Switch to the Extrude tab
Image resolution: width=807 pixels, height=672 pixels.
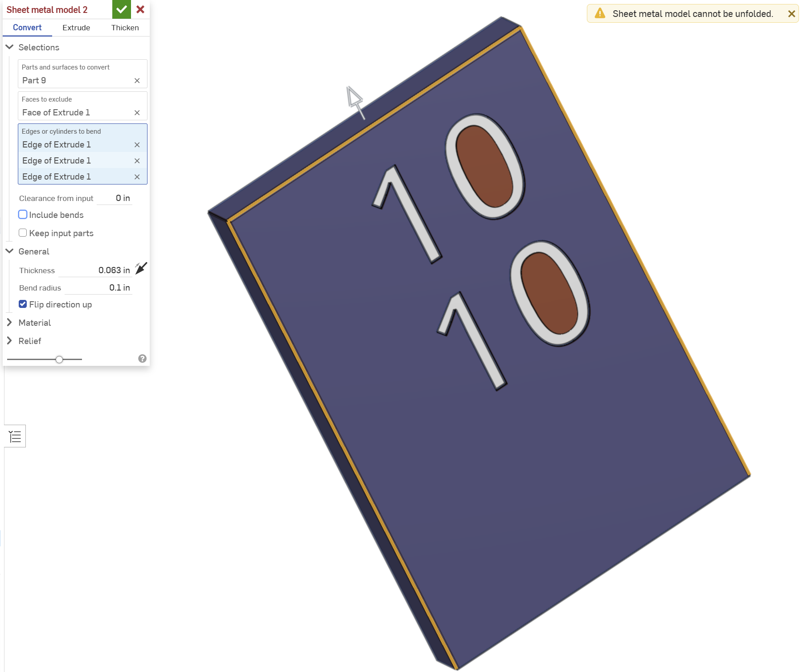[76, 28]
